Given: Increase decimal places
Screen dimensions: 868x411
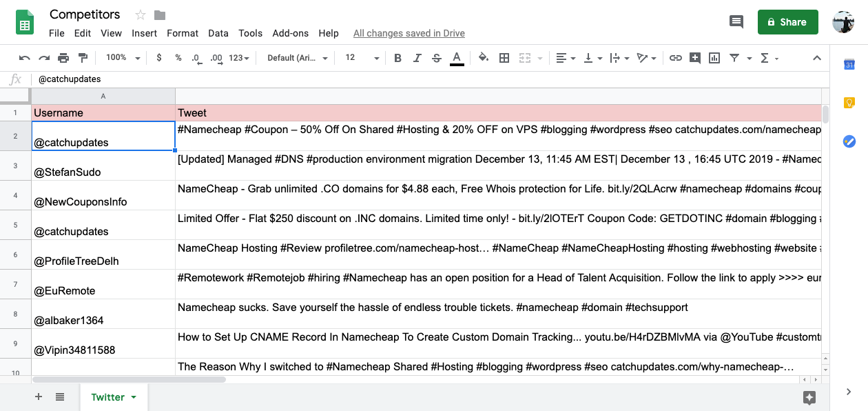Looking at the screenshot, I should click(216, 58).
